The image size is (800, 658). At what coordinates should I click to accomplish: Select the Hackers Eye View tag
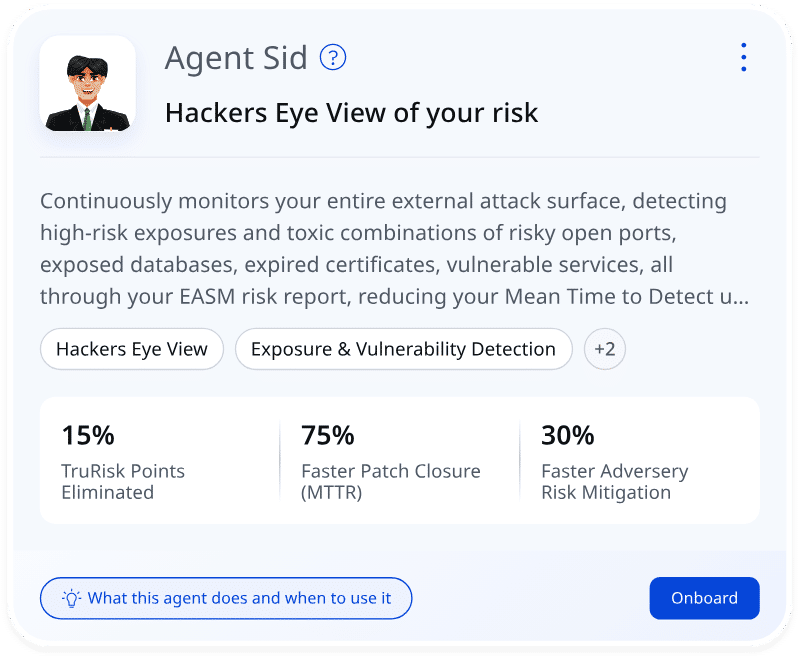(132, 349)
